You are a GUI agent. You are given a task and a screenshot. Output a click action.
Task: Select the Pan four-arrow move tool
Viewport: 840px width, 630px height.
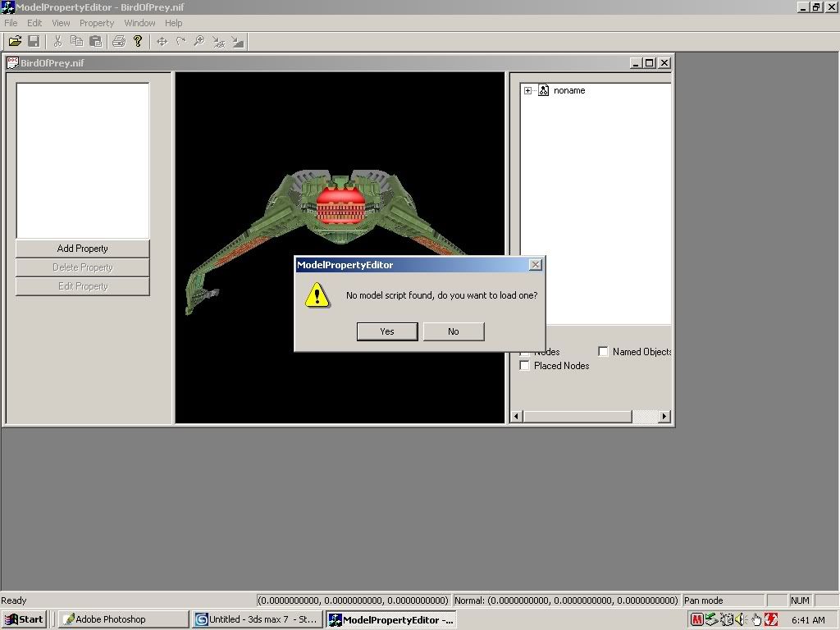click(162, 41)
